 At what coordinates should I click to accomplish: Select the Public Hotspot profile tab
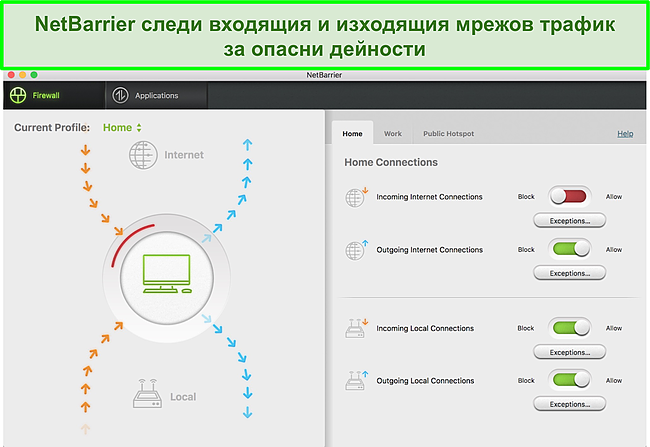point(448,134)
